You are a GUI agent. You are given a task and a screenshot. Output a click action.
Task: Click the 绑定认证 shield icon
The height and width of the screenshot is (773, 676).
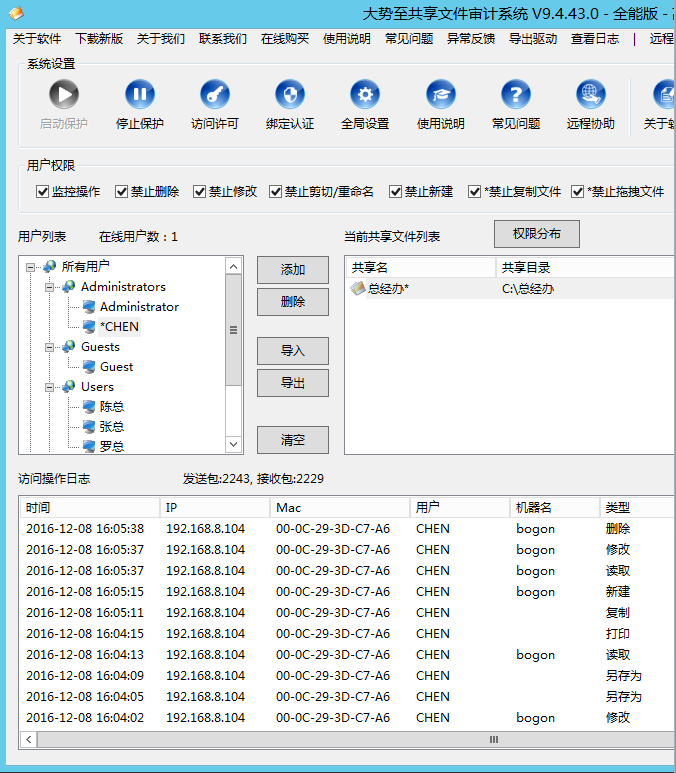(x=290, y=96)
